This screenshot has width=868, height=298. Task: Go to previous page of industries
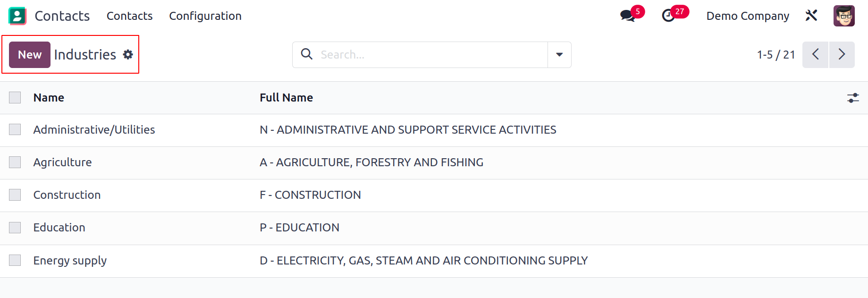(816, 55)
